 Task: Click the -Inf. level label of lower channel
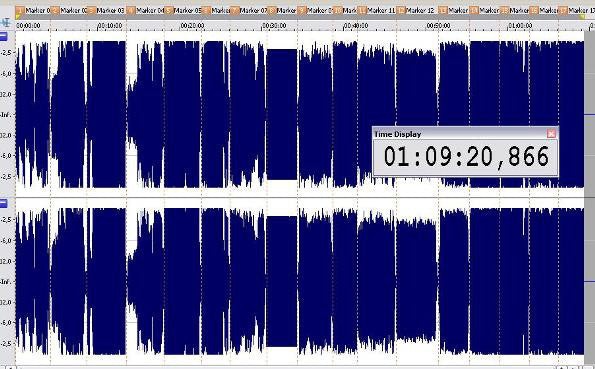(x=6, y=282)
